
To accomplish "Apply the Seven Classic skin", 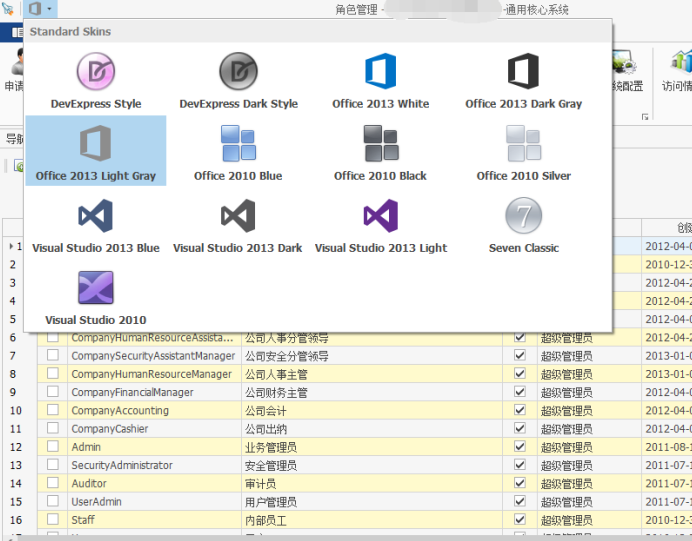I will (523, 223).
